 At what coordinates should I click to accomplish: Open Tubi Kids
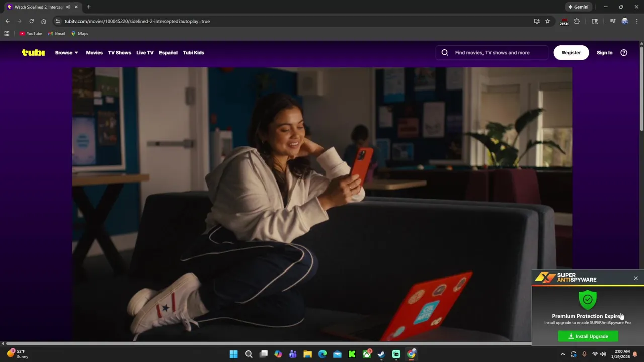pyautogui.click(x=193, y=52)
